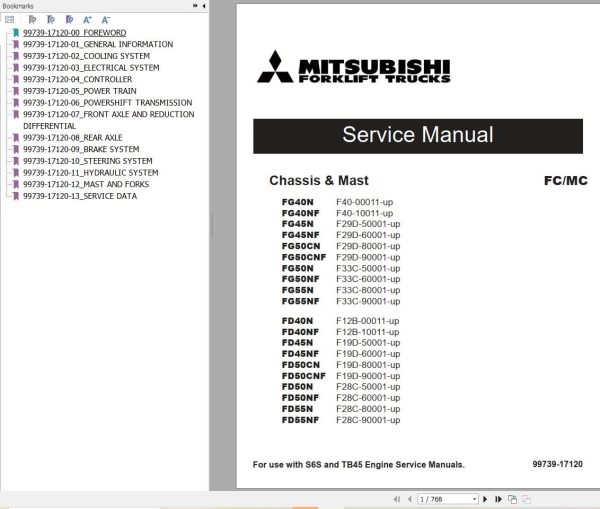
Task: Go to the previous page
Action: click(410, 499)
